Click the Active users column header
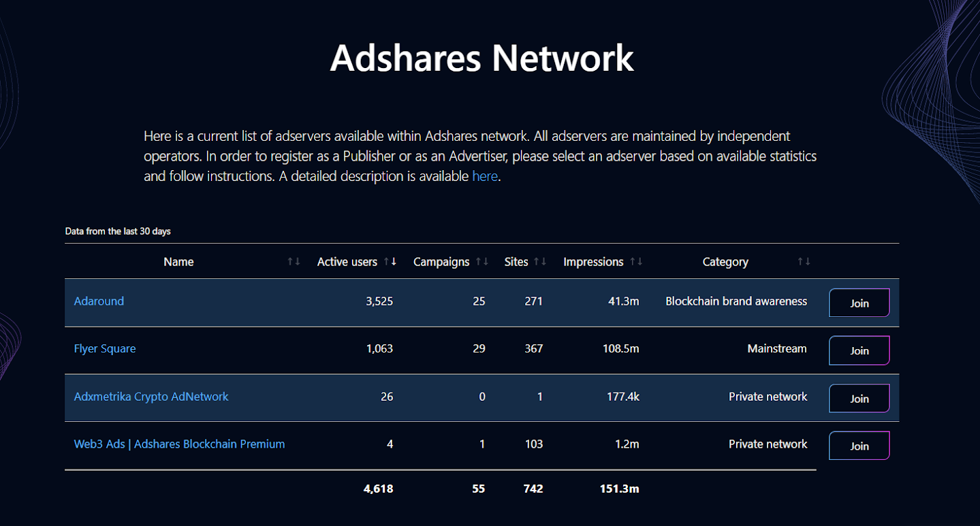Screen dimensions: 980x526 [x=347, y=262]
